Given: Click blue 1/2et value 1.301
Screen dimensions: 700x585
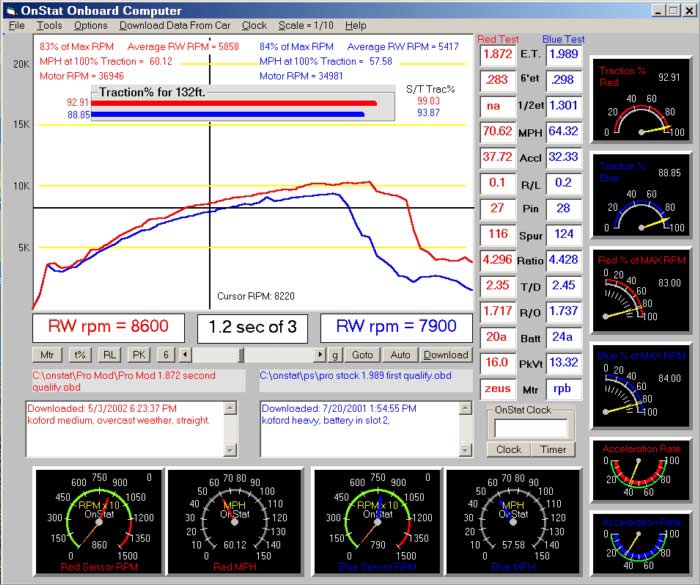Looking at the screenshot, I should click(x=564, y=106).
